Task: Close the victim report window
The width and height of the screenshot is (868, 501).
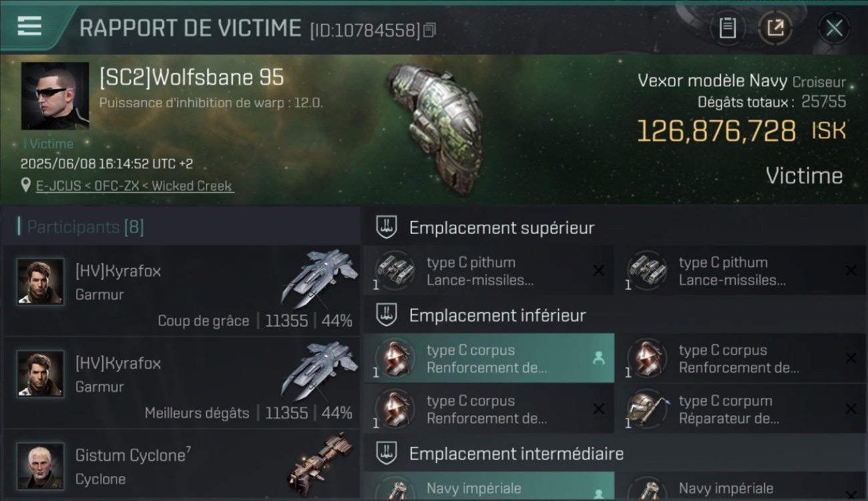Action: [834, 28]
